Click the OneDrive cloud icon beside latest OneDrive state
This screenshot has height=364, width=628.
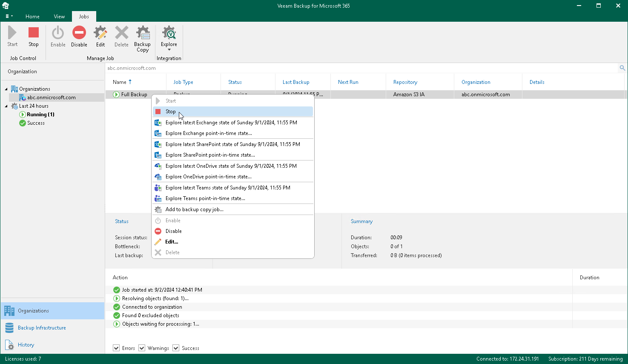tap(158, 166)
